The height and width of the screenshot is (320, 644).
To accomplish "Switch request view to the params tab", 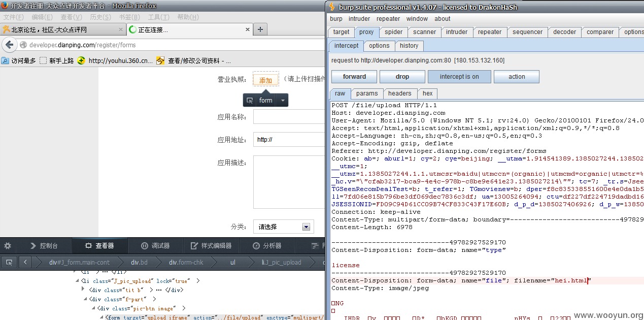I will [367, 93].
